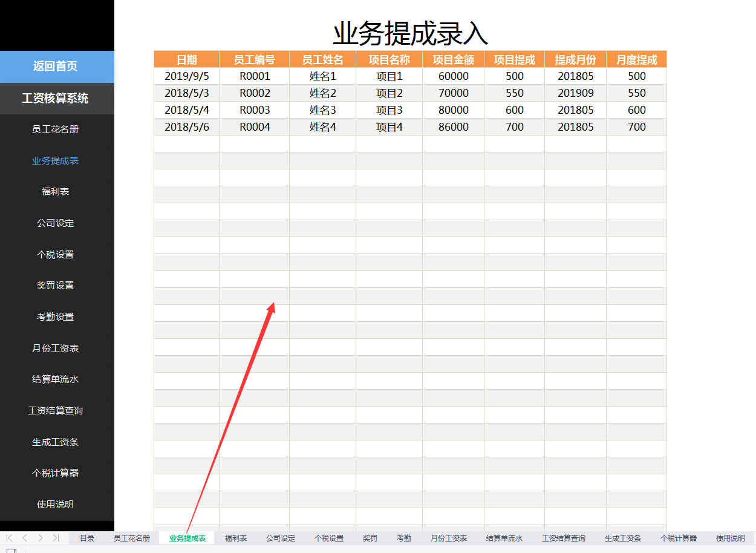Switch to the 福利表 sheet tab
The height and width of the screenshot is (553, 756).
236,537
